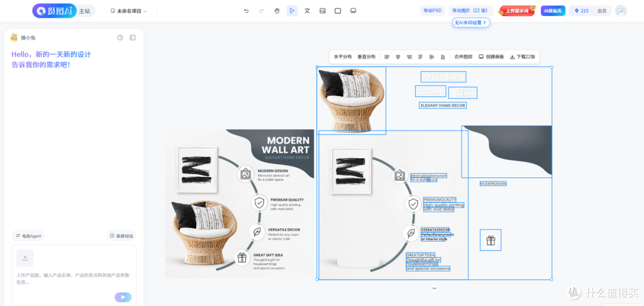Select the ART outlined text layer
The image size is (644, 306).
pyautogui.click(x=463, y=93)
